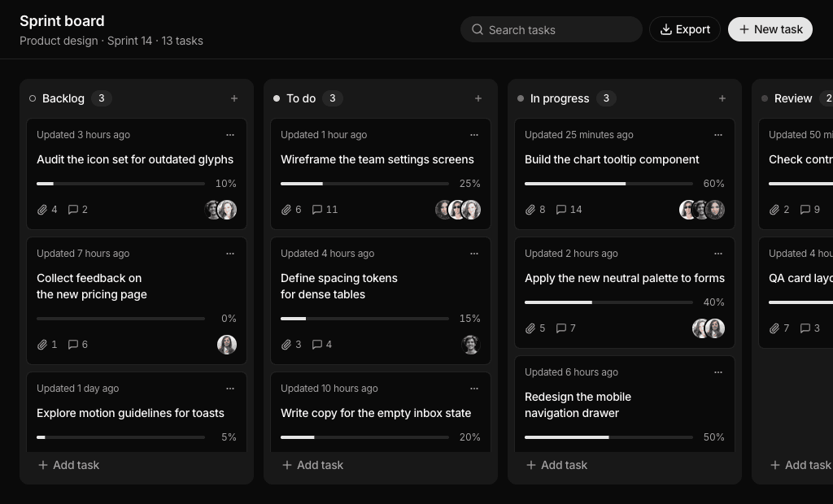Click progress bar on Build chart tooltip card
This screenshot has height=504, width=833.
[608, 184]
